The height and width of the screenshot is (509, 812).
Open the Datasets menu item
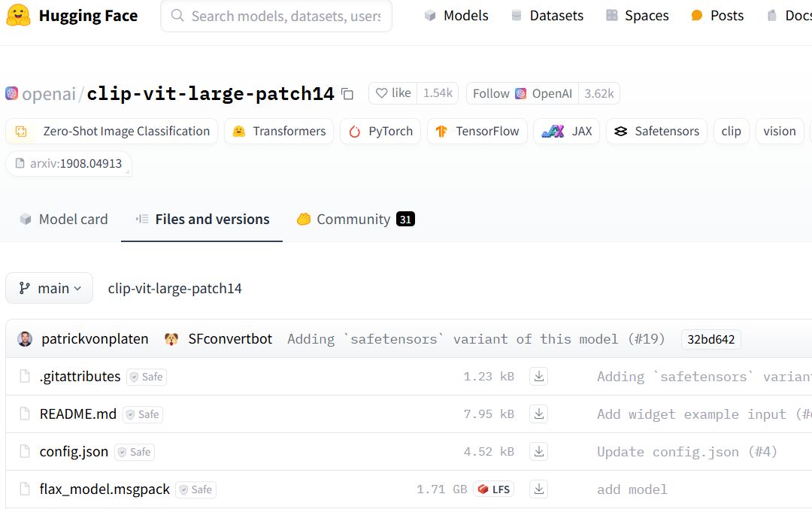(547, 16)
